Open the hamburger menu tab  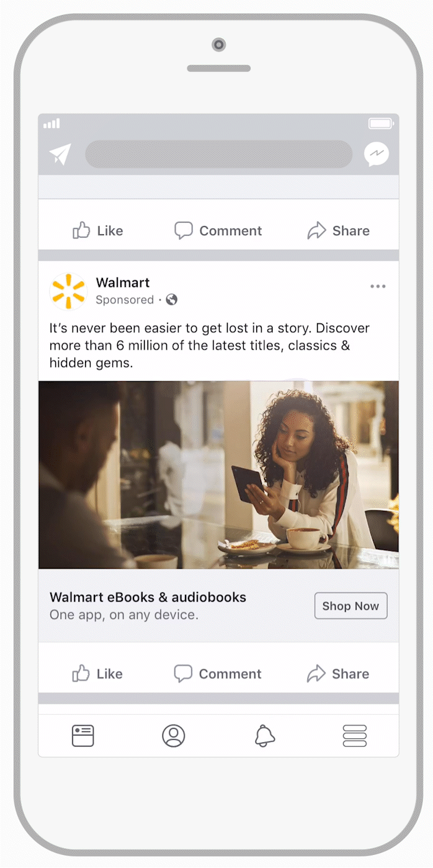[355, 736]
